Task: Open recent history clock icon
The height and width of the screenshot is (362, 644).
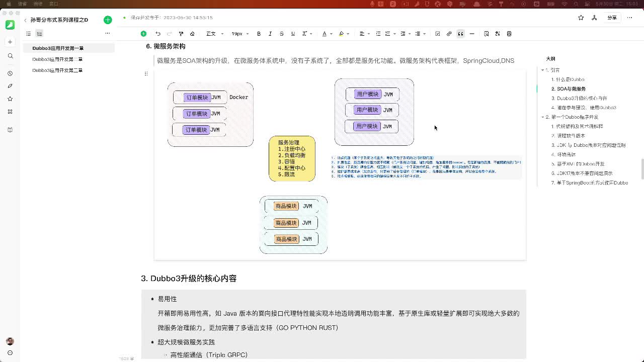Action: (x=10, y=73)
